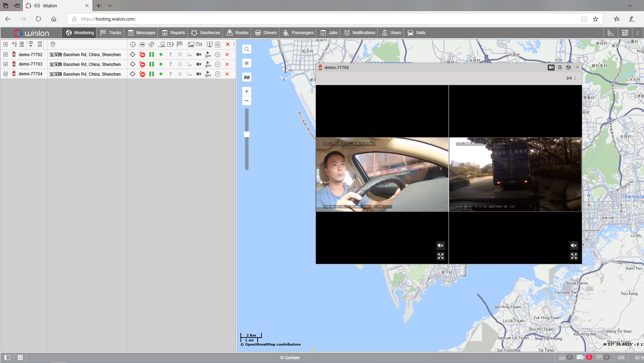Expand right camera video to fullscreen
The image size is (644, 363).
click(574, 256)
